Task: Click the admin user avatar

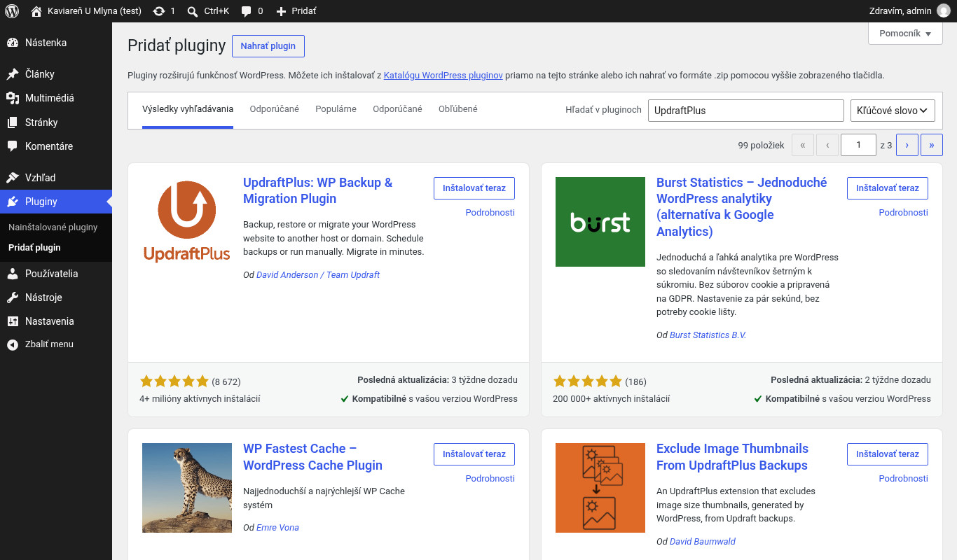Action: pyautogui.click(x=944, y=11)
